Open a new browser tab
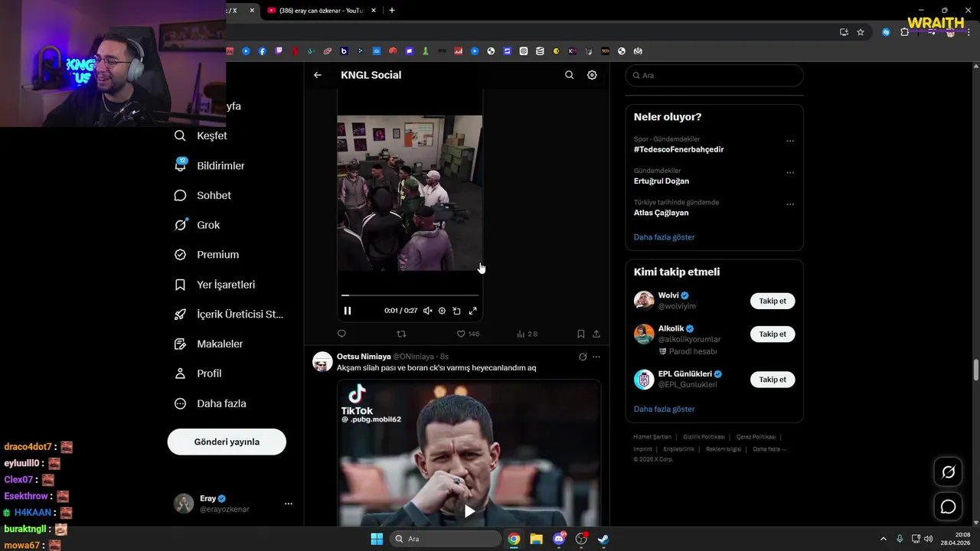This screenshot has height=551, width=980. (x=392, y=10)
